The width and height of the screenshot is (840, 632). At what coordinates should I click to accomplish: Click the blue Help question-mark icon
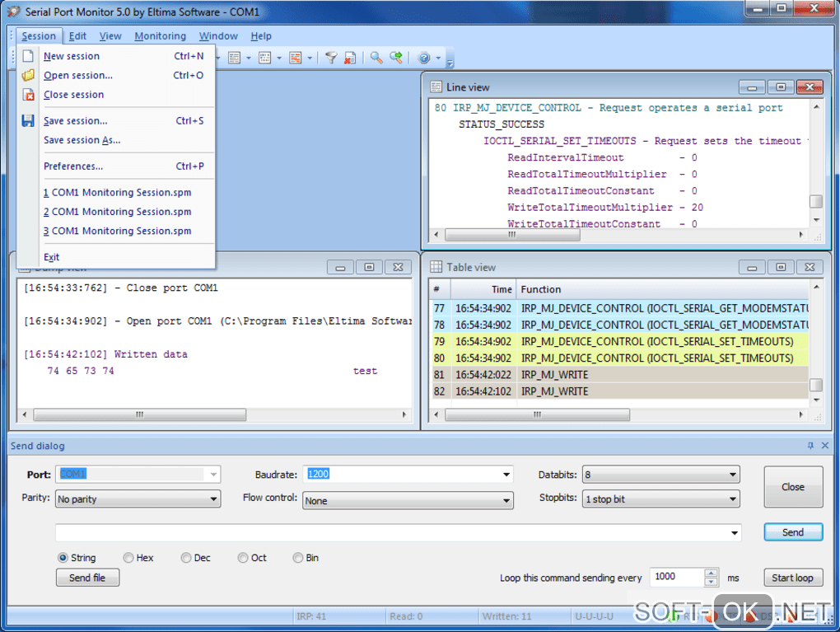coord(424,58)
